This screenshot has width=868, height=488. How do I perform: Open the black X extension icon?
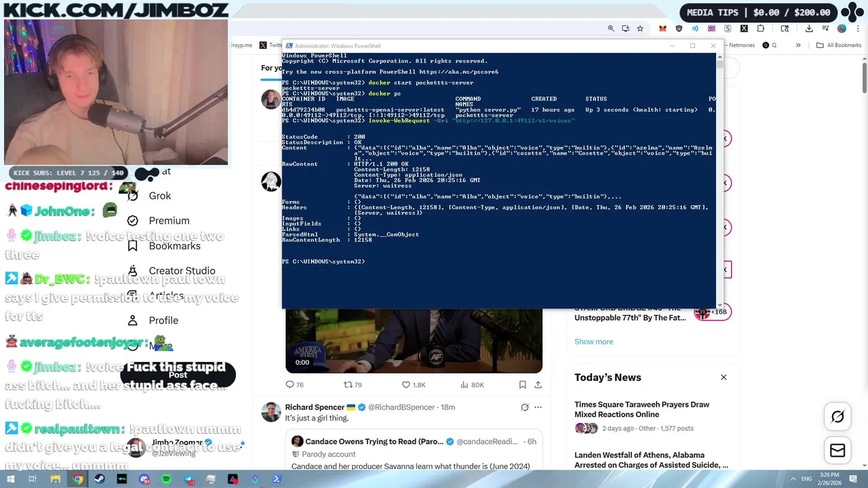(744, 28)
